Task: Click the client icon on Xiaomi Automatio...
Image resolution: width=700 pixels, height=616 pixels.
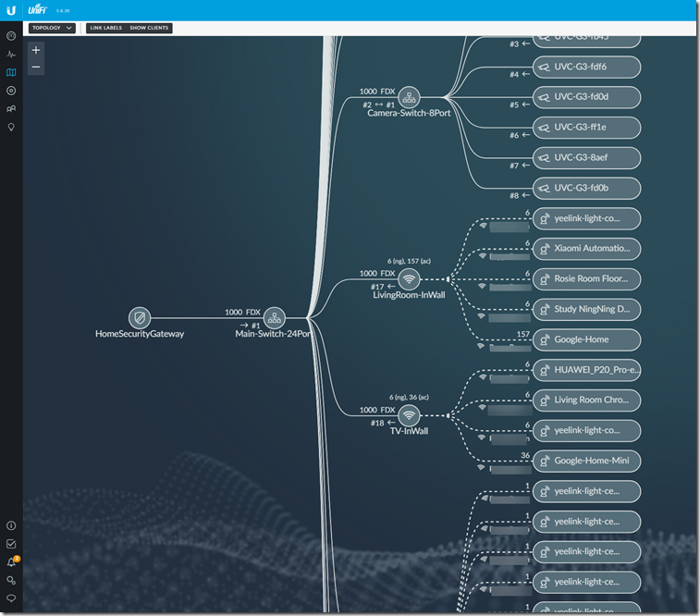Action: coord(545,249)
